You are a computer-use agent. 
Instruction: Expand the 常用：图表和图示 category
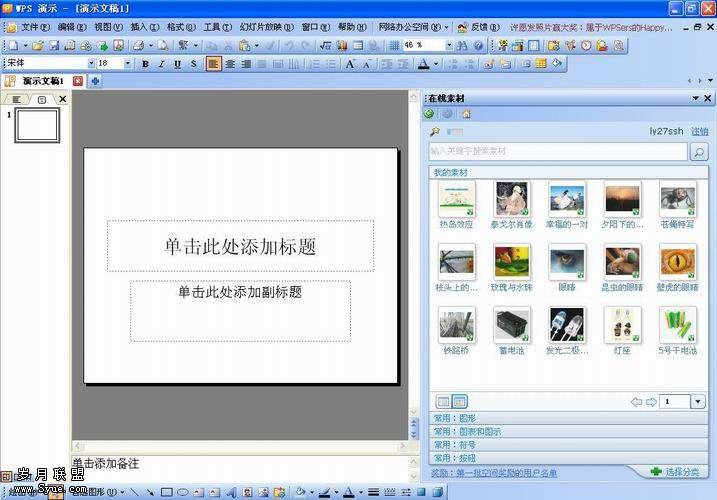coord(568,431)
